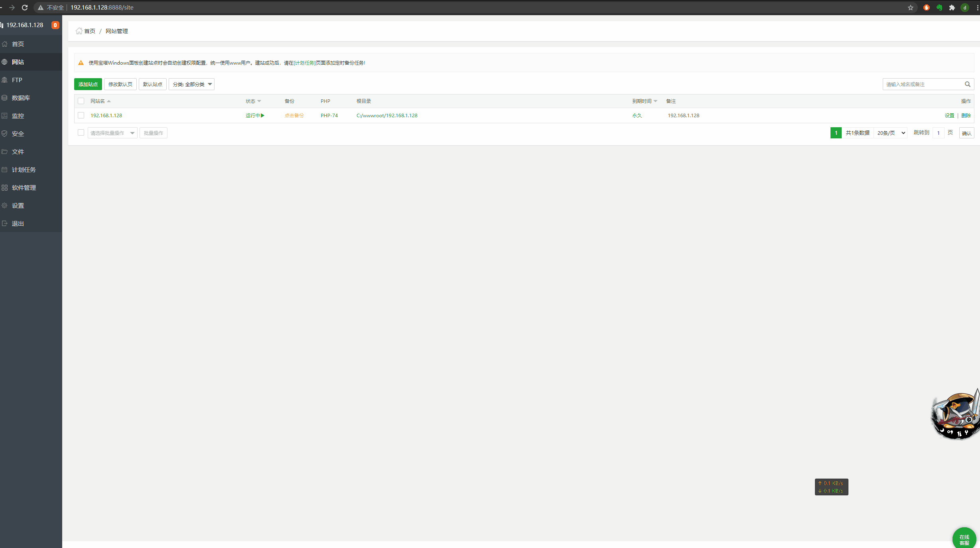Click the orange shield extension icon
Image resolution: width=980 pixels, height=548 pixels.
pos(927,8)
